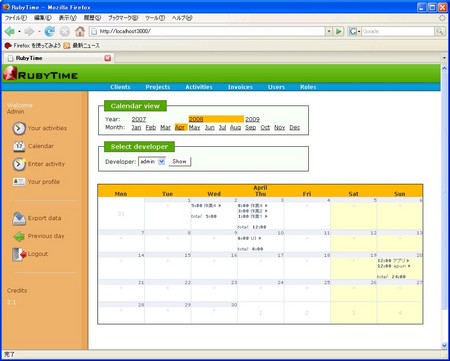Reload the page with refresh icon

click(50, 31)
